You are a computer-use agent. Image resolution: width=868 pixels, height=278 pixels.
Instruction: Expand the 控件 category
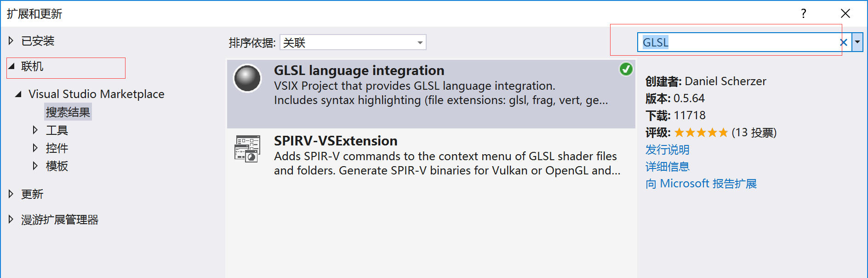coord(35,148)
